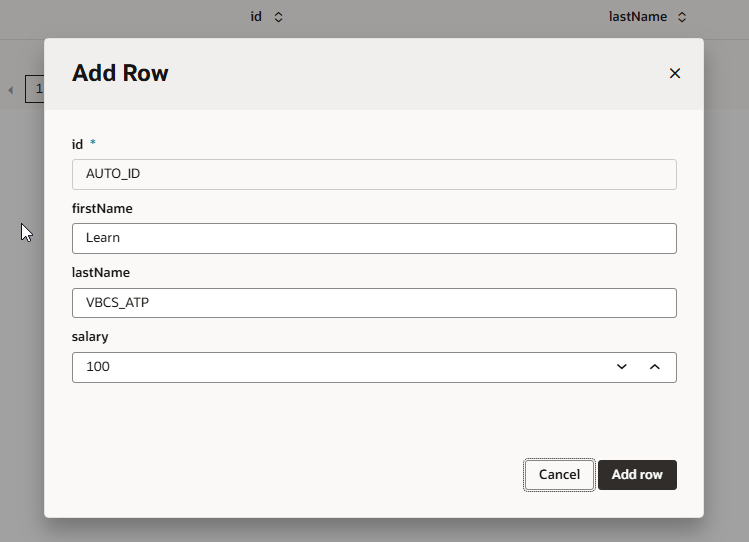Viewport: 749px width, 542px height.
Task: Click the AUTO_ID id field
Action: click(x=374, y=174)
